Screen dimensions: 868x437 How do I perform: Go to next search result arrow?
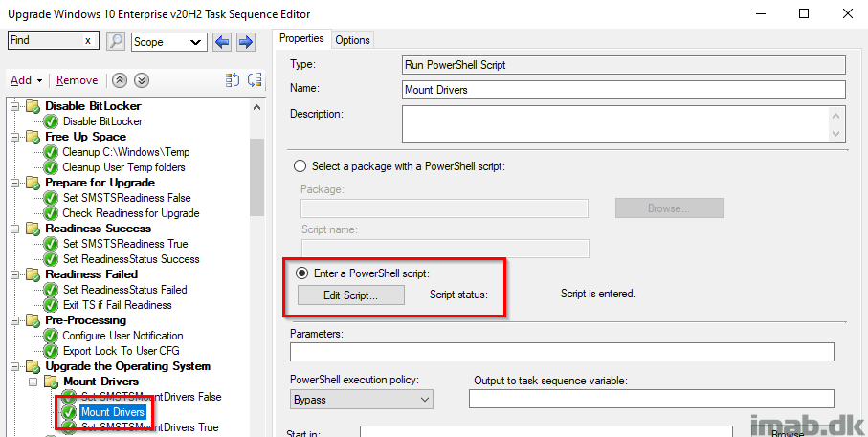245,41
